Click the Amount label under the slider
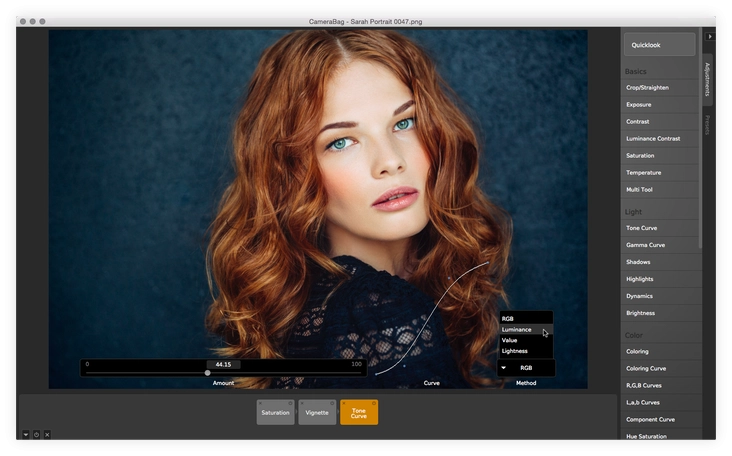Viewport: 732px width, 456px height. point(223,383)
